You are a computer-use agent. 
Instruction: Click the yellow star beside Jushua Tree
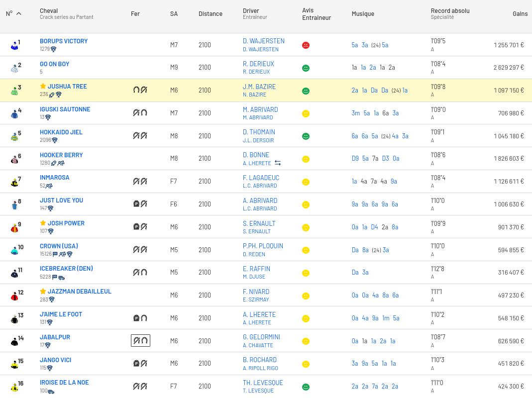point(43,86)
